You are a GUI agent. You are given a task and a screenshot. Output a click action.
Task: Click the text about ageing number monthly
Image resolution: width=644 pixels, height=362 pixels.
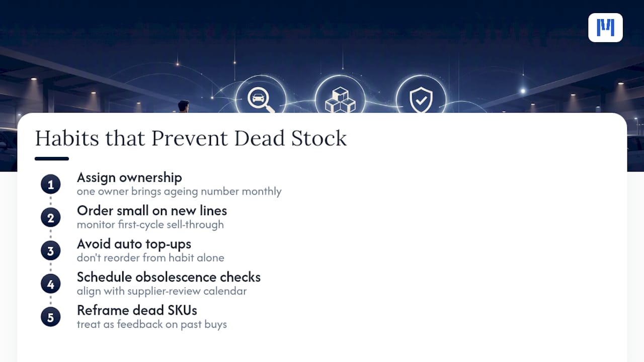(179, 192)
